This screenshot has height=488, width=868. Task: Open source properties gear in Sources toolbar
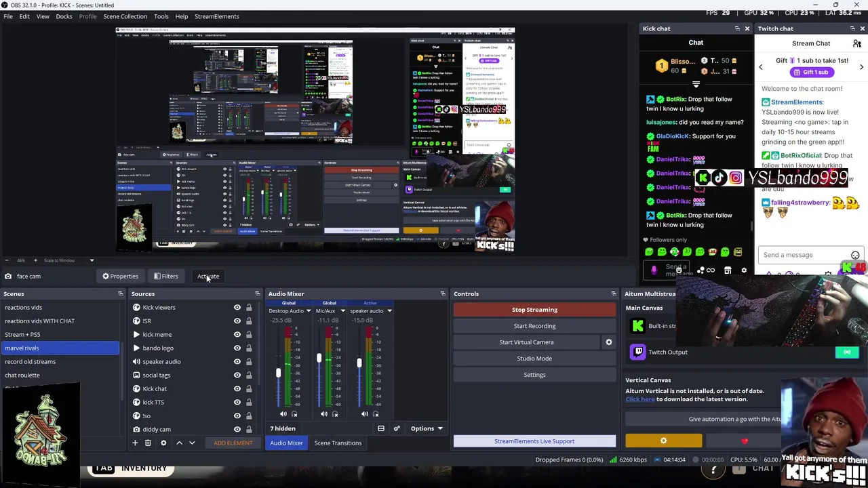click(163, 443)
